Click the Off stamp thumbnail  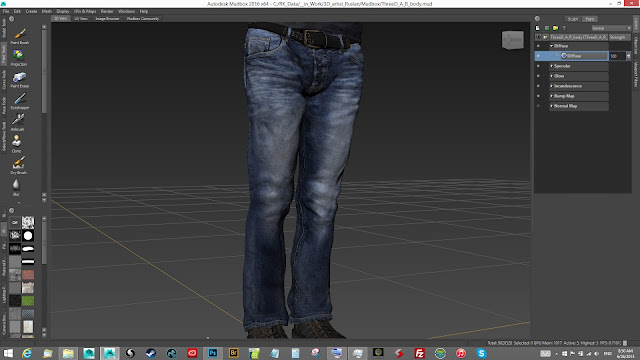click(x=15, y=222)
